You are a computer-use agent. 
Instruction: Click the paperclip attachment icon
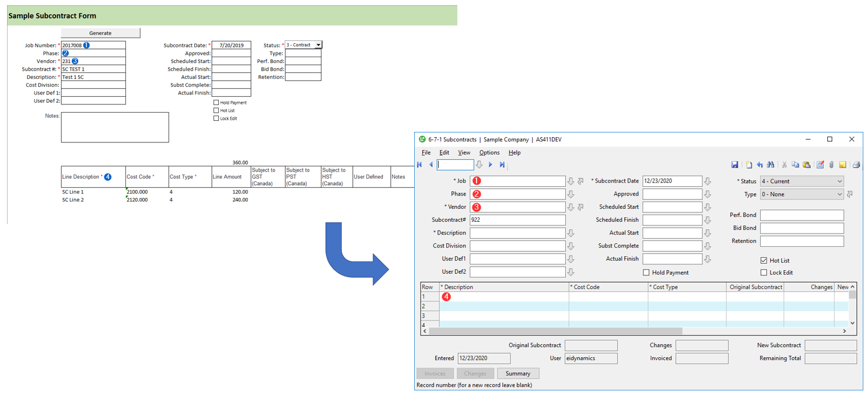(831, 165)
